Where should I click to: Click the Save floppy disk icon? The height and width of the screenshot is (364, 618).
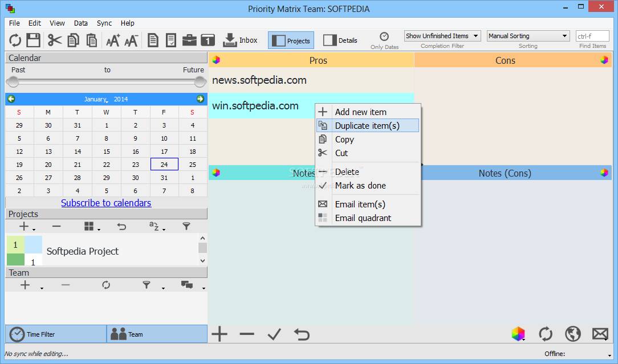(34, 40)
